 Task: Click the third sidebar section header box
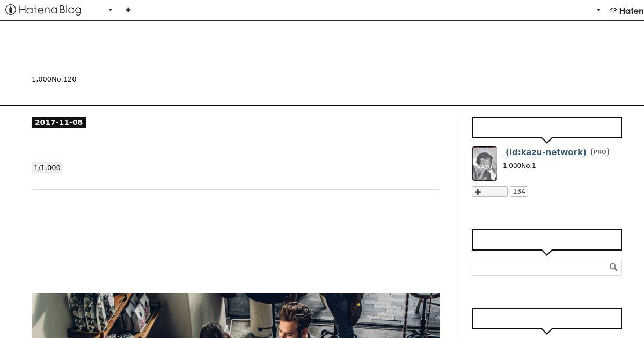(547, 319)
